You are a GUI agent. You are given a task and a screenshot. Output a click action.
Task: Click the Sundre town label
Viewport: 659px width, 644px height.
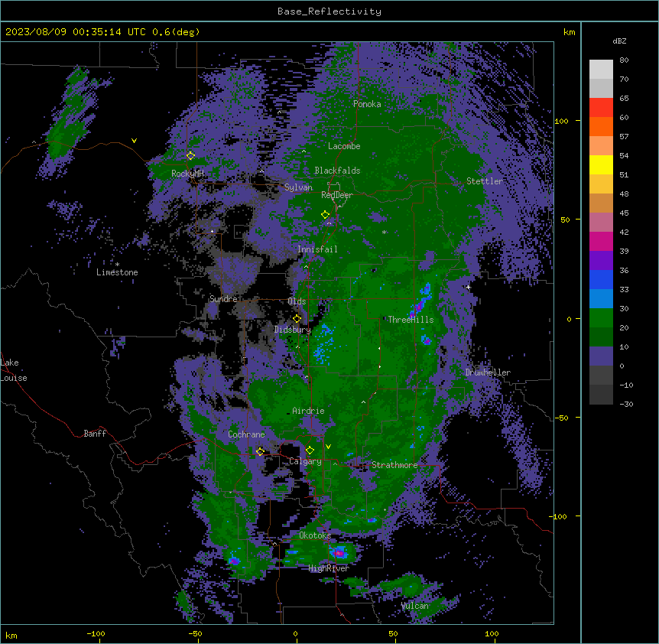[223, 299]
